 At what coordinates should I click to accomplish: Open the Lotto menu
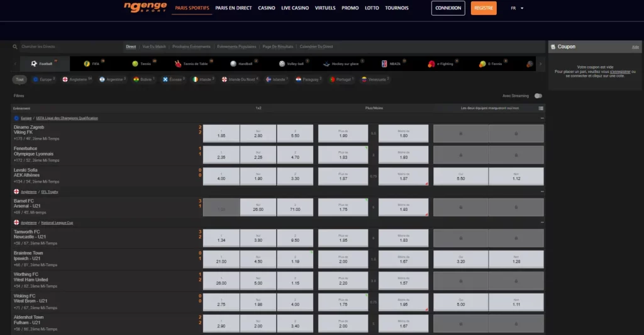372,8
